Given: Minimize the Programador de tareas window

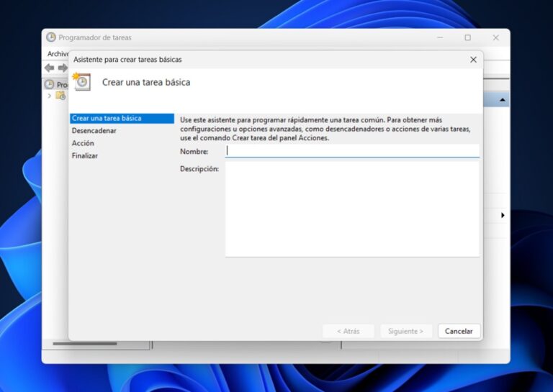Looking at the screenshot, I should [x=439, y=37].
